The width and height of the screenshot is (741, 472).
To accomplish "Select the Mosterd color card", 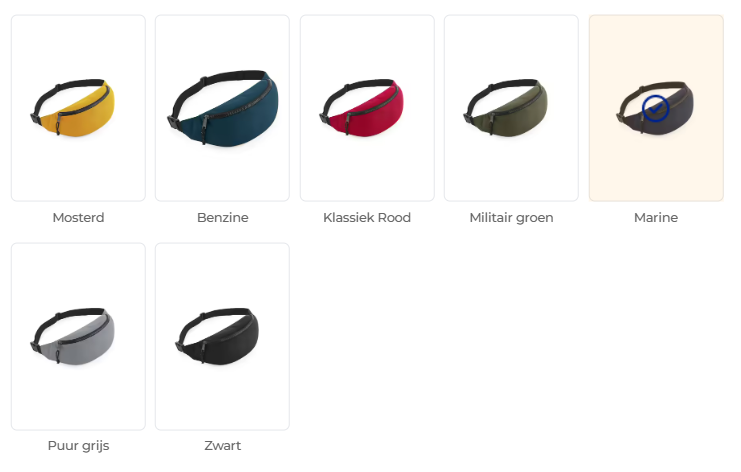I will click(x=78, y=108).
